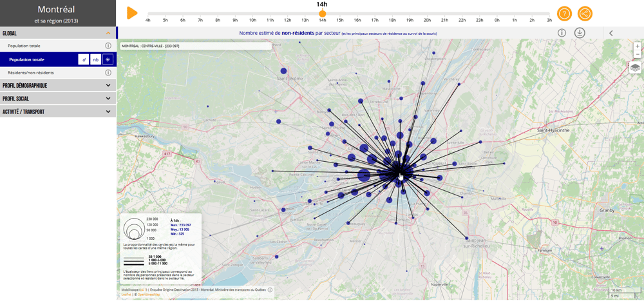Screen dimensions: 644x303
Task: Switch to density 'd' display mode
Action: (84, 59)
